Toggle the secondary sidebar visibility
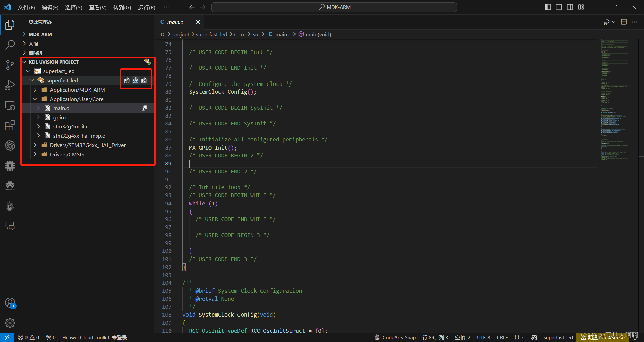The width and height of the screenshot is (644, 342). pyautogui.click(x=570, y=7)
